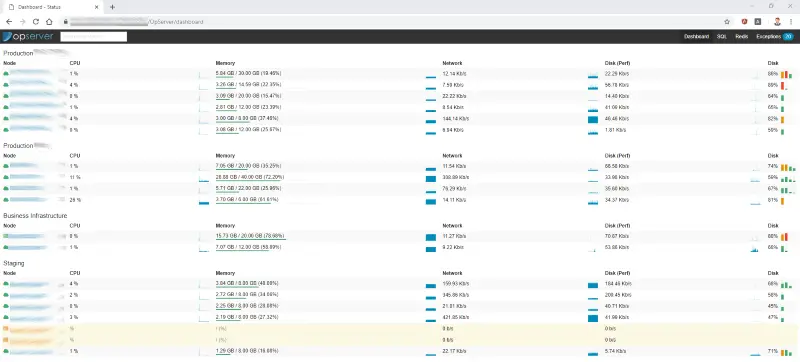The width and height of the screenshot is (800, 362).
Task: Click the 5.74 Kb/s disk perf value
Action: [x=615, y=351]
